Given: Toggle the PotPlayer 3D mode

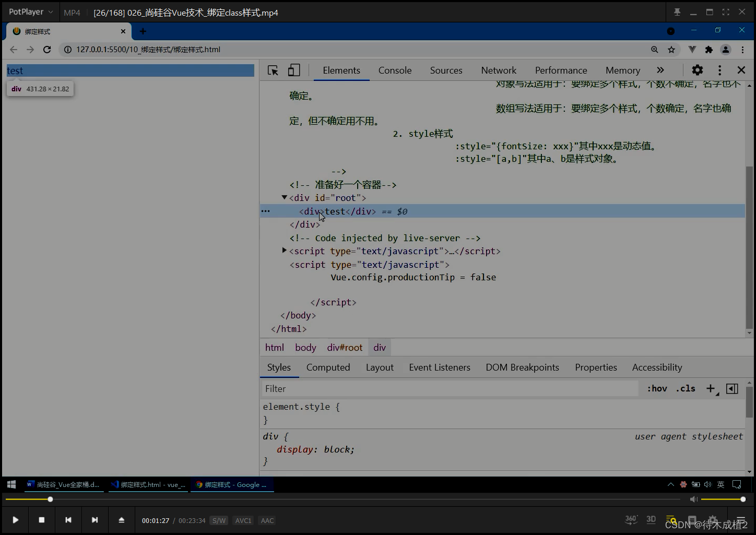Looking at the screenshot, I should [x=651, y=519].
